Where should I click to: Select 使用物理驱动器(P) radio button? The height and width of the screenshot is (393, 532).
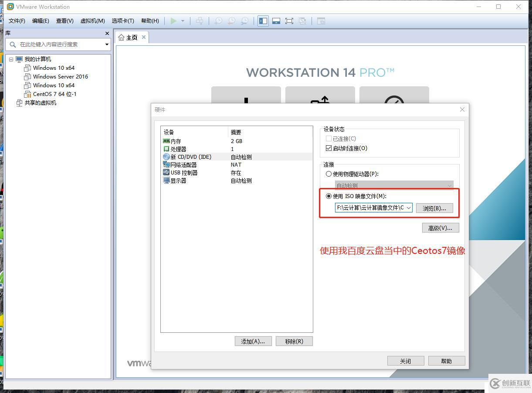click(x=329, y=174)
